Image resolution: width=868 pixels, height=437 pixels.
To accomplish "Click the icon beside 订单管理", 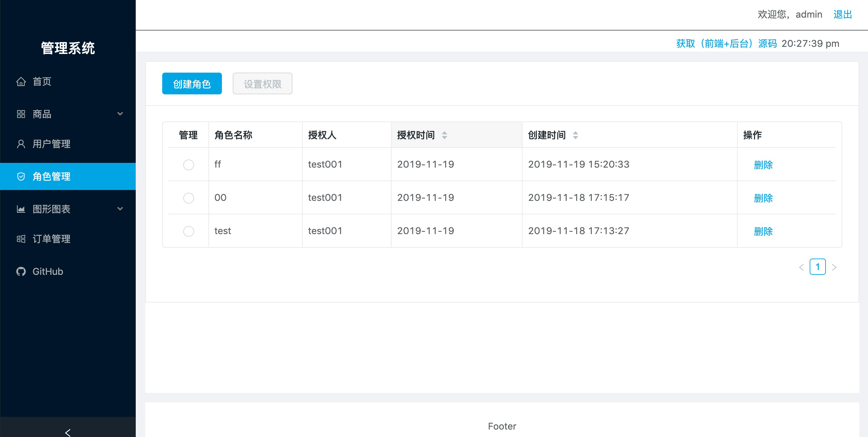I will click(21, 239).
